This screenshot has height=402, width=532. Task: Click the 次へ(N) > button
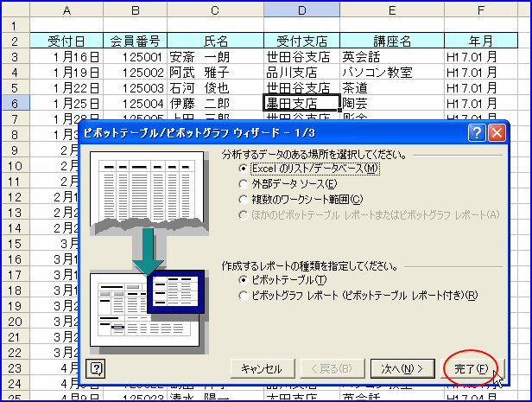pyautogui.click(x=402, y=369)
